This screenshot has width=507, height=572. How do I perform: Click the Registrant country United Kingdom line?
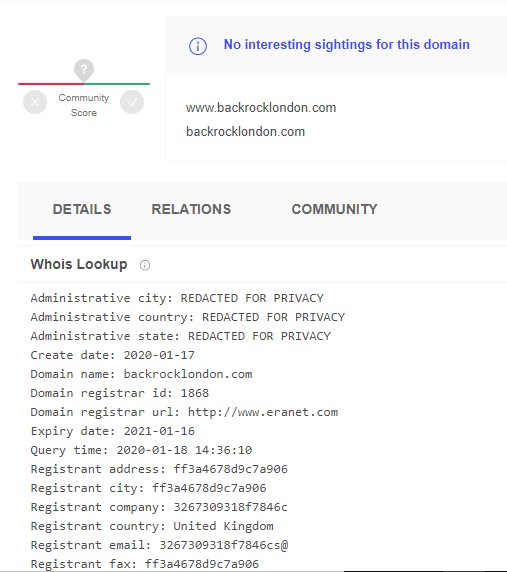(152, 526)
